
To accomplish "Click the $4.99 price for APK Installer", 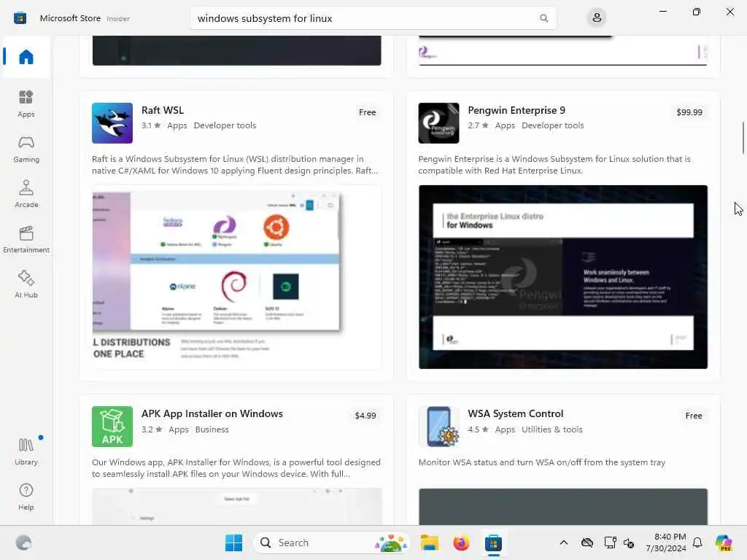I will tap(365, 416).
